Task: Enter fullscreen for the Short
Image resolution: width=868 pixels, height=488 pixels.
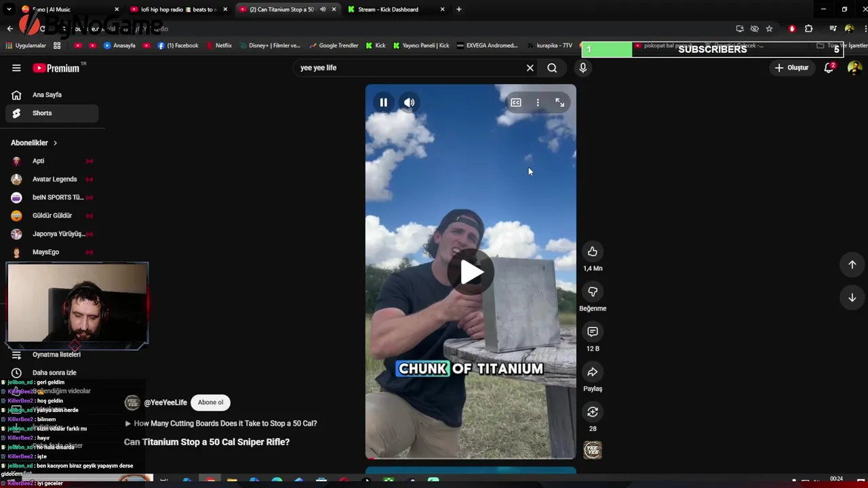Action: (559, 102)
